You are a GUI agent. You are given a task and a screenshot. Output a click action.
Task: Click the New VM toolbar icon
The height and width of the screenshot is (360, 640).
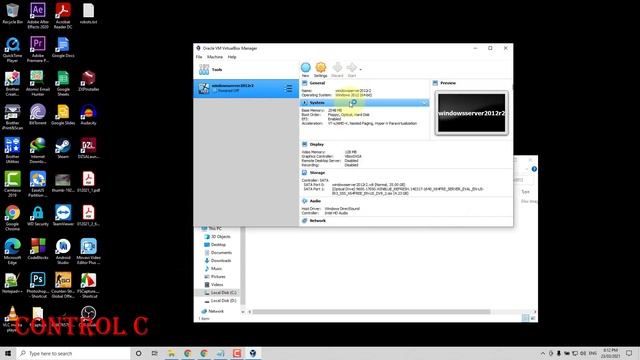pos(305,68)
